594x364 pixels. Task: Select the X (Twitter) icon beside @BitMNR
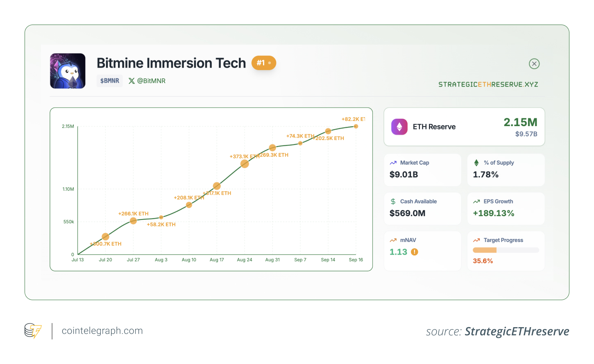131,81
